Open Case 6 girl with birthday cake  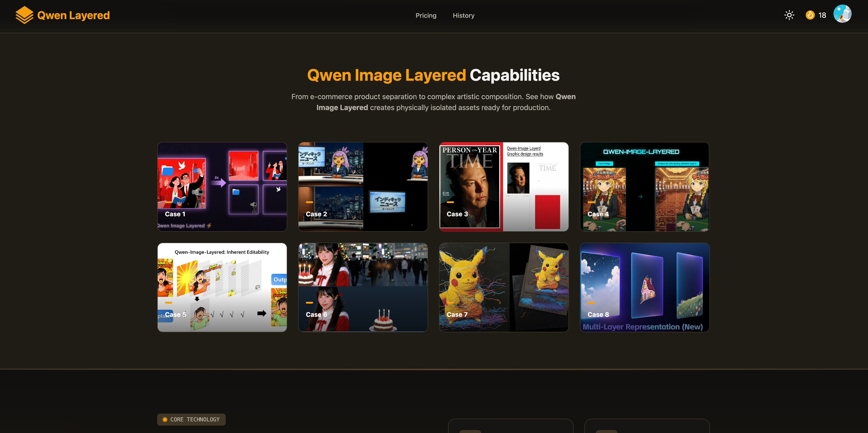click(363, 287)
